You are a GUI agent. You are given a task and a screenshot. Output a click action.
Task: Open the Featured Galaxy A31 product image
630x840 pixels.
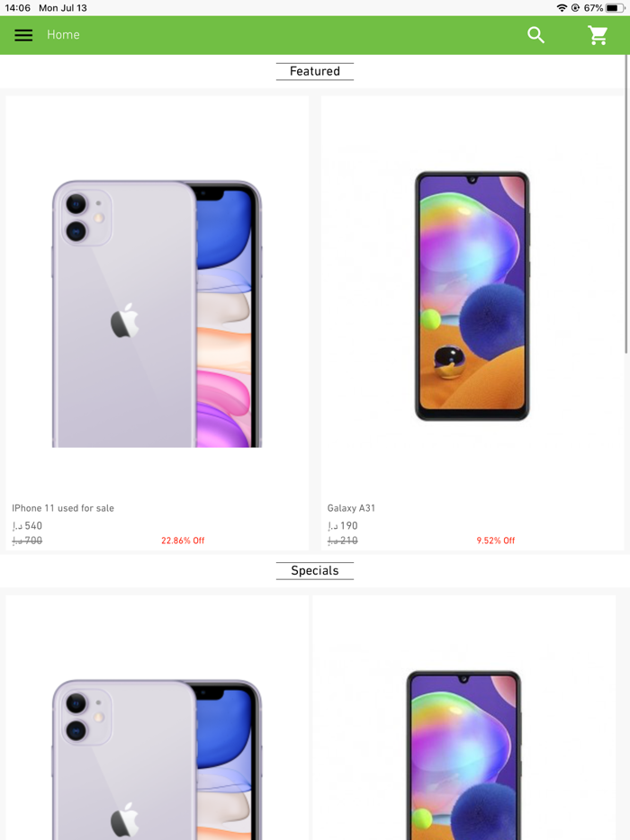(472, 296)
